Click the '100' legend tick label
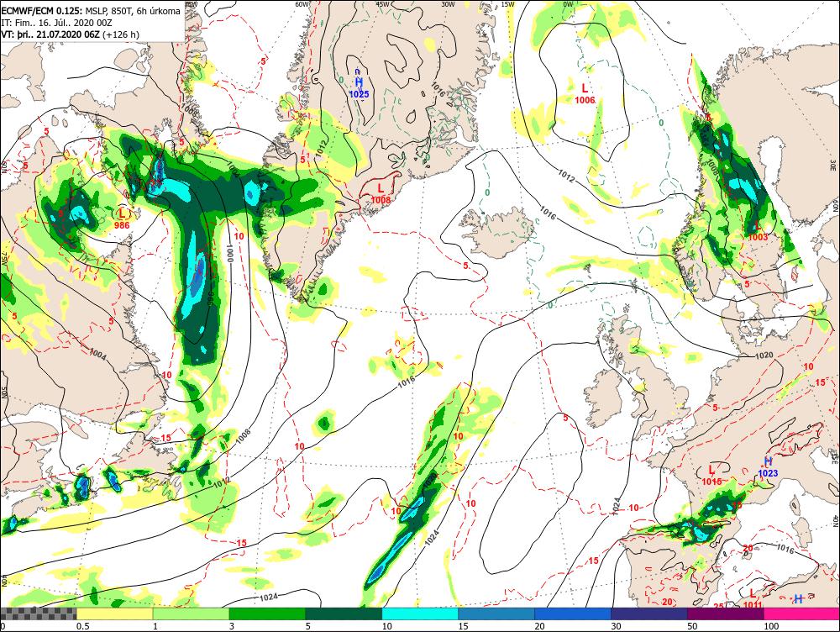This screenshot has height=632, width=840. (771, 626)
